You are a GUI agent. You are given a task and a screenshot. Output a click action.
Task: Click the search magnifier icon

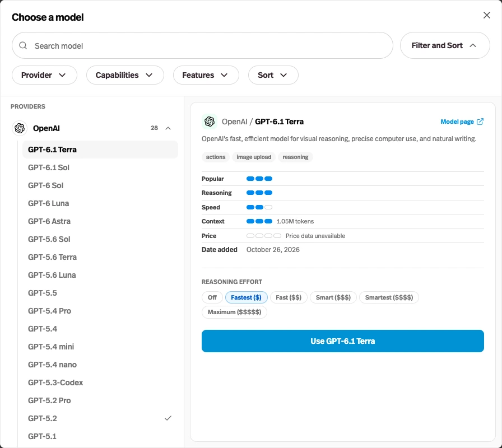23,45
